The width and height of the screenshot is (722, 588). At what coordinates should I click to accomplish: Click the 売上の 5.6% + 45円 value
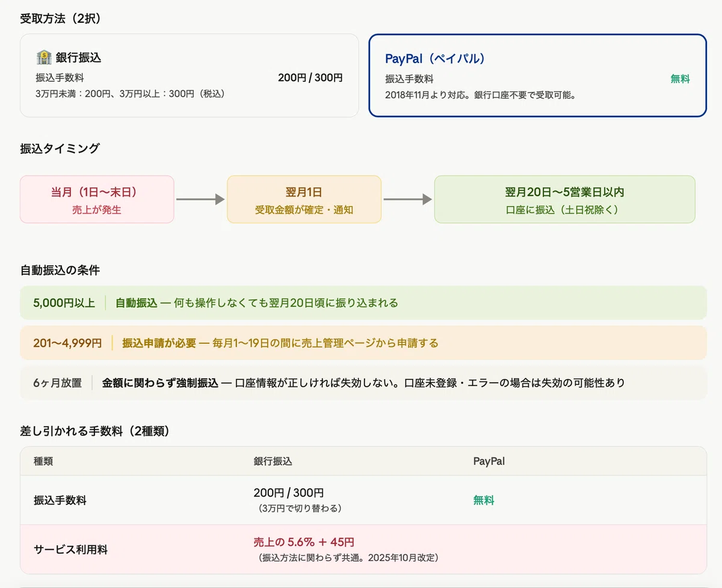304,542
